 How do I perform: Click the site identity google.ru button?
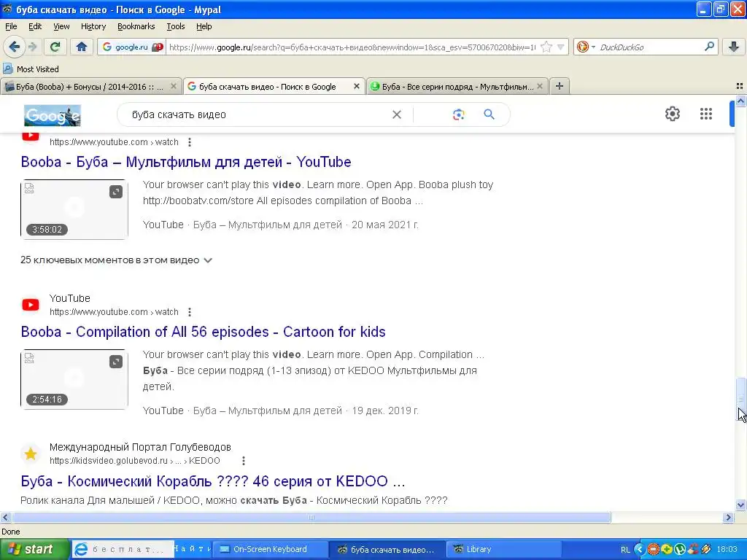point(131,47)
